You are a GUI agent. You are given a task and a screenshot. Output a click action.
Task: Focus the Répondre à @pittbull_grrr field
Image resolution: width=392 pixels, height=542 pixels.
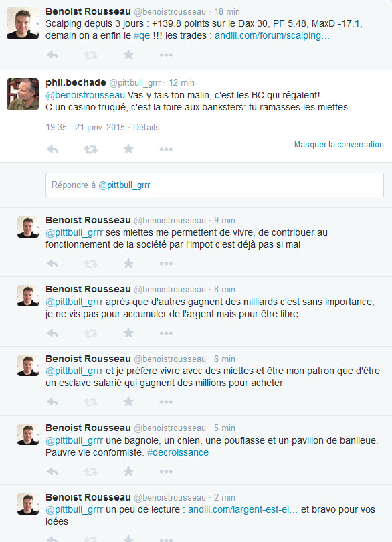(214, 185)
